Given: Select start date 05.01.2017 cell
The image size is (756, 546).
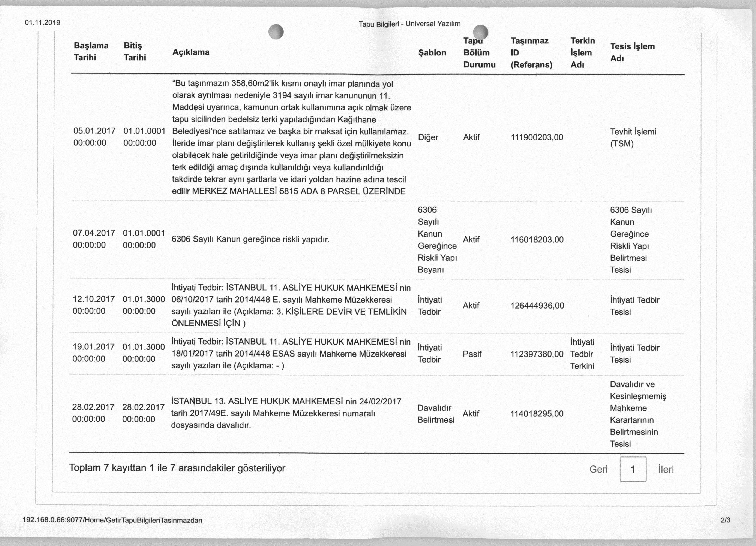Looking at the screenshot, I should (94, 137).
